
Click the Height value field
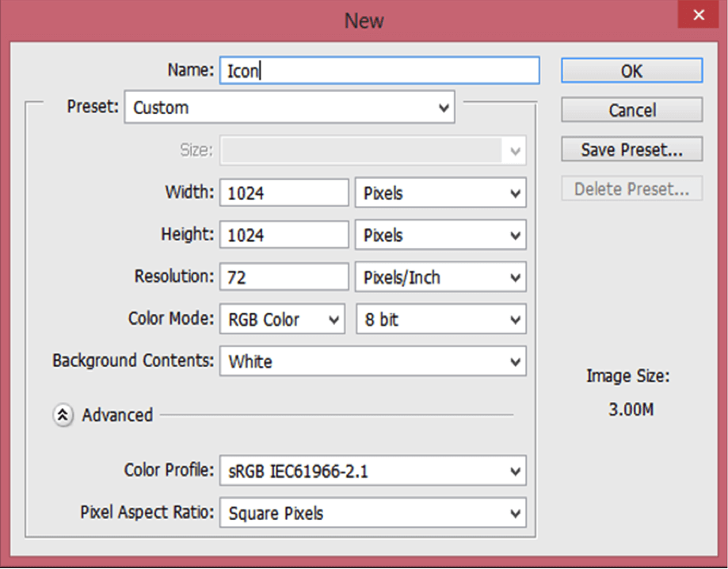283,235
